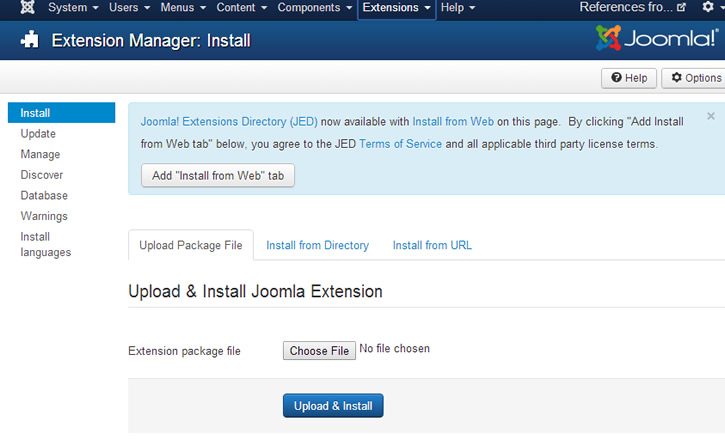The width and height of the screenshot is (725, 440).
Task: Open Joomla! Extensions Directory (JED) link
Action: 229,122
